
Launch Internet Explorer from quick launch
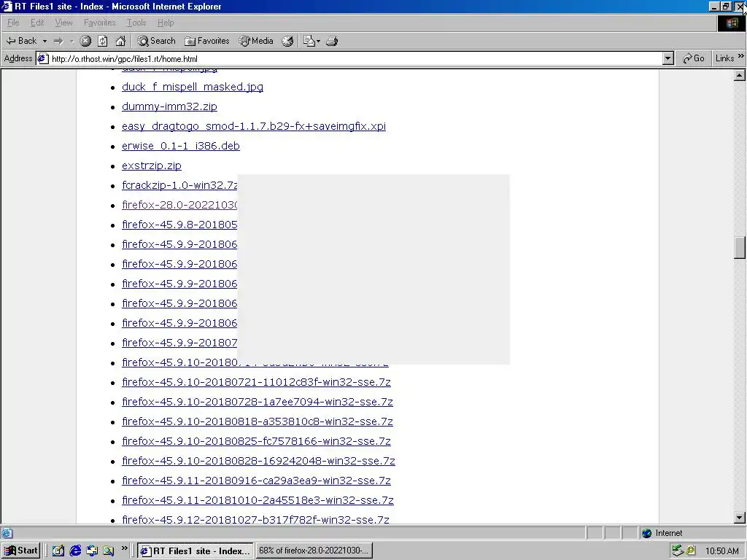75,551
